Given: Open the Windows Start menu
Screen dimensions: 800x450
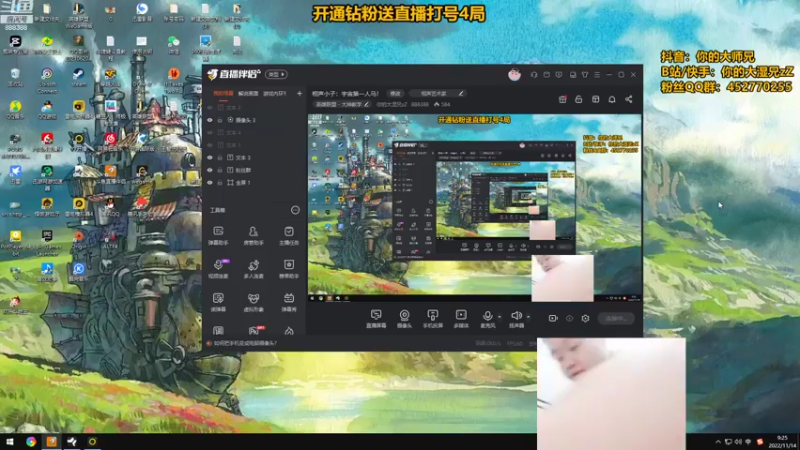Looking at the screenshot, I should 10,442.
